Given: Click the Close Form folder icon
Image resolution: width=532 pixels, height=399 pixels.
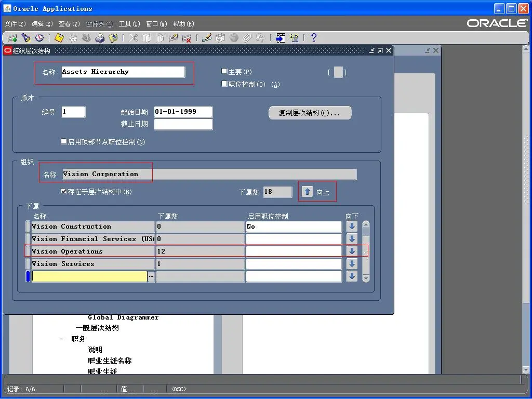Looking at the screenshot, I should click(x=113, y=38).
